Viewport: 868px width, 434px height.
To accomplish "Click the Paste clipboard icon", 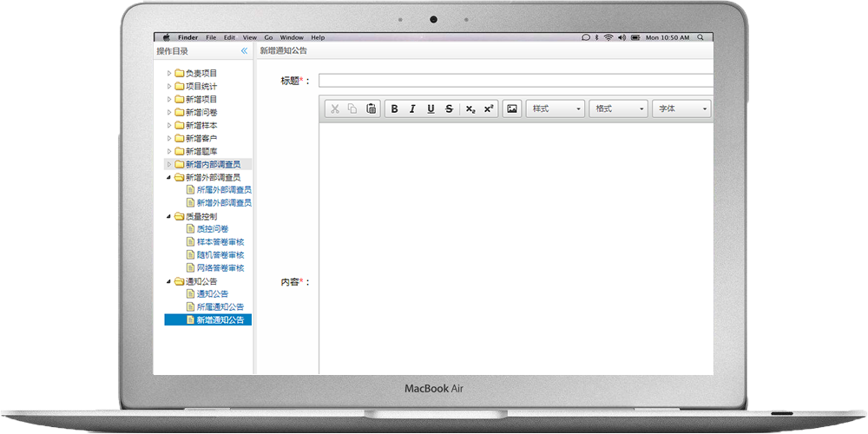I will coord(372,109).
